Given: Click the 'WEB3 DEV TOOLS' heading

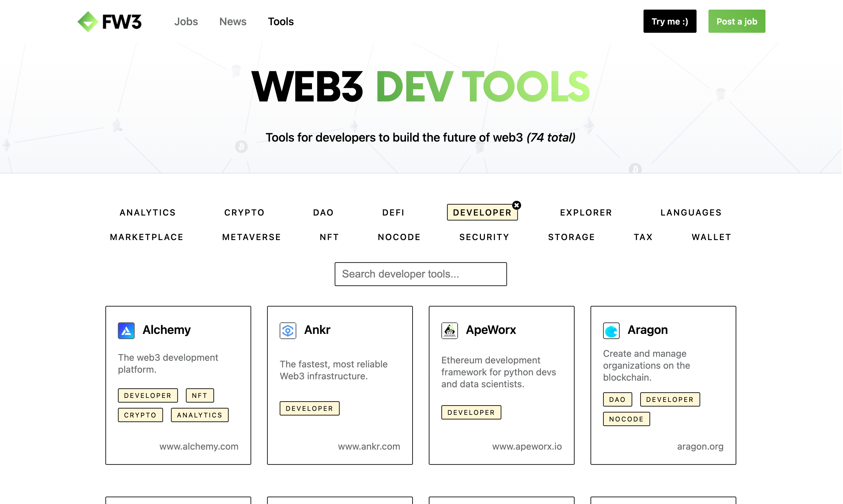Looking at the screenshot, I should [x=421, y=86].
